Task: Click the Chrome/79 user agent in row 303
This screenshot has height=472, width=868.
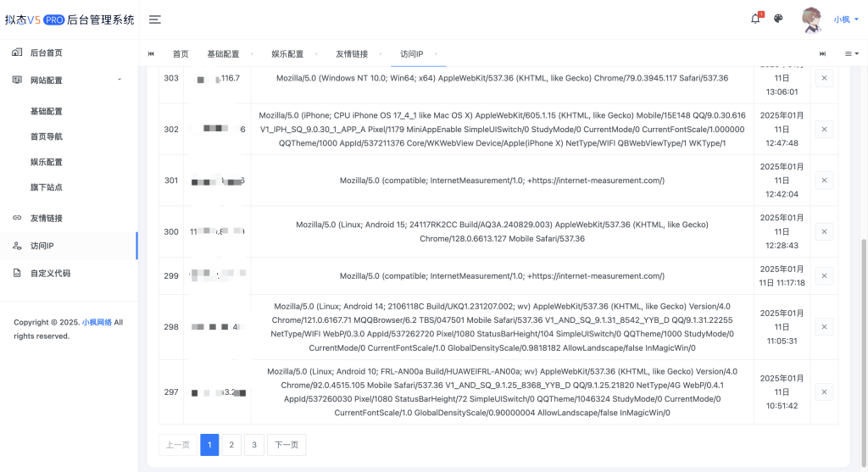Action: click(502, 78)
